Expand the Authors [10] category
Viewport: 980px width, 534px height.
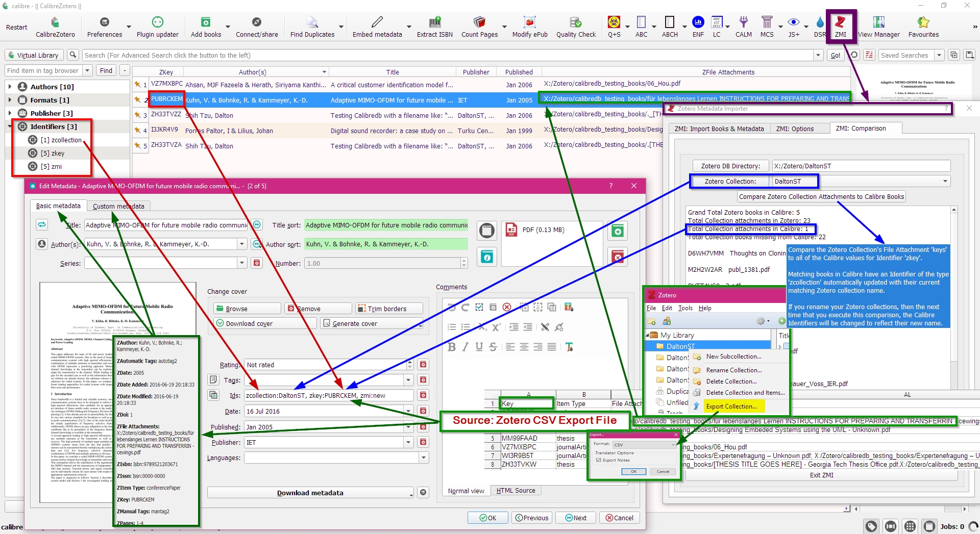click(x=10, y=87)
